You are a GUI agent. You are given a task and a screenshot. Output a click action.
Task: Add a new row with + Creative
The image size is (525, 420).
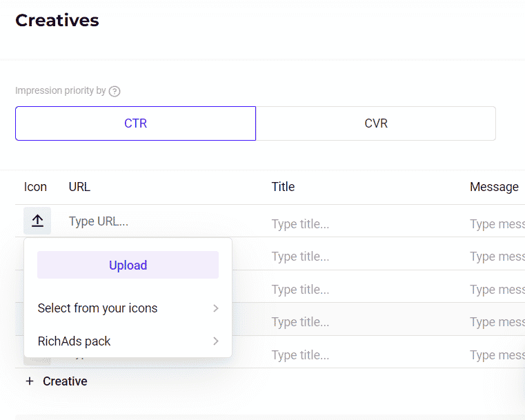coord(57,381)
